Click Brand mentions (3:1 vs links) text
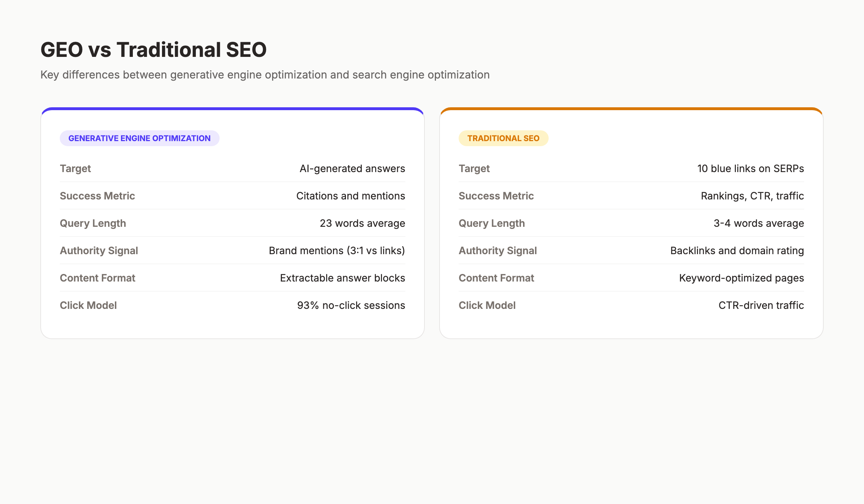Viewport: 864px width, 504px height. point(337,250)
